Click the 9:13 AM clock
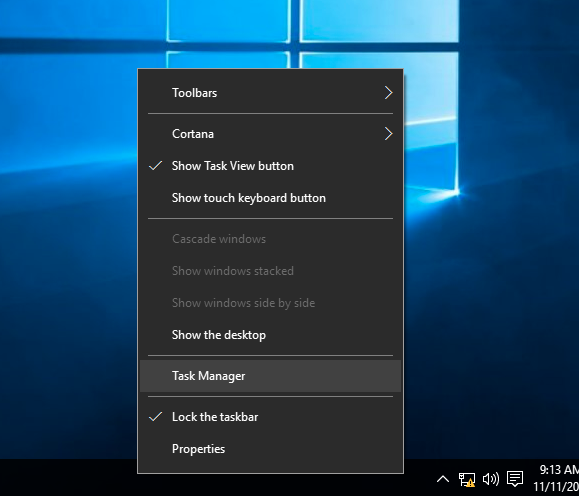 (x=557, y=477)
